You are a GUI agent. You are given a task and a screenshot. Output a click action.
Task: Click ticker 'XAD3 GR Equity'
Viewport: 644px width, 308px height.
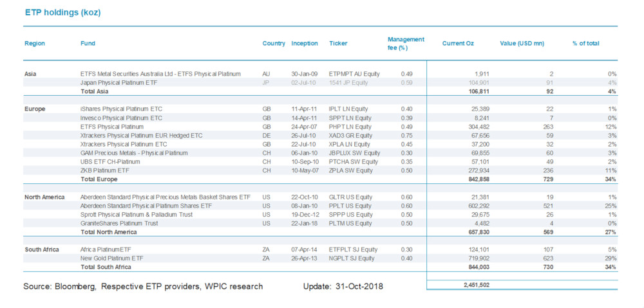tap(351, 135)
